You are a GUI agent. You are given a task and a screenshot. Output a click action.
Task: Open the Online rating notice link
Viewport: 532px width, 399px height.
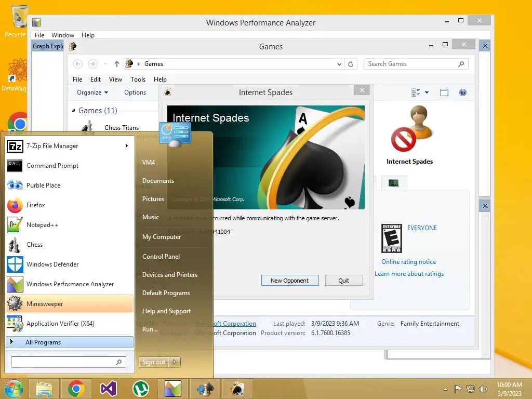[x=408, y=262]
